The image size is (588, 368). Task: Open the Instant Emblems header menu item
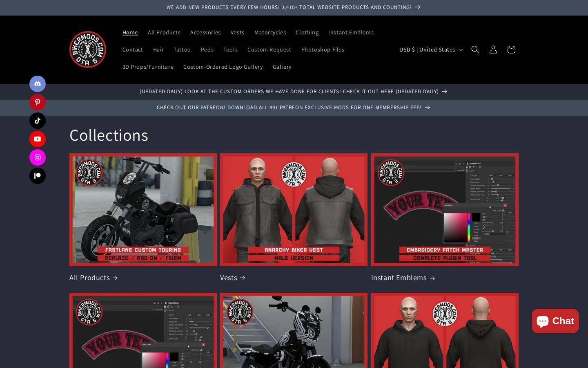tap(351, 32)
